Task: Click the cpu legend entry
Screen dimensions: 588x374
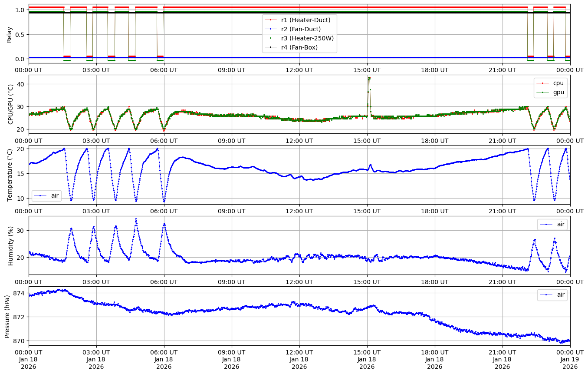Action: tap(557, 83)
